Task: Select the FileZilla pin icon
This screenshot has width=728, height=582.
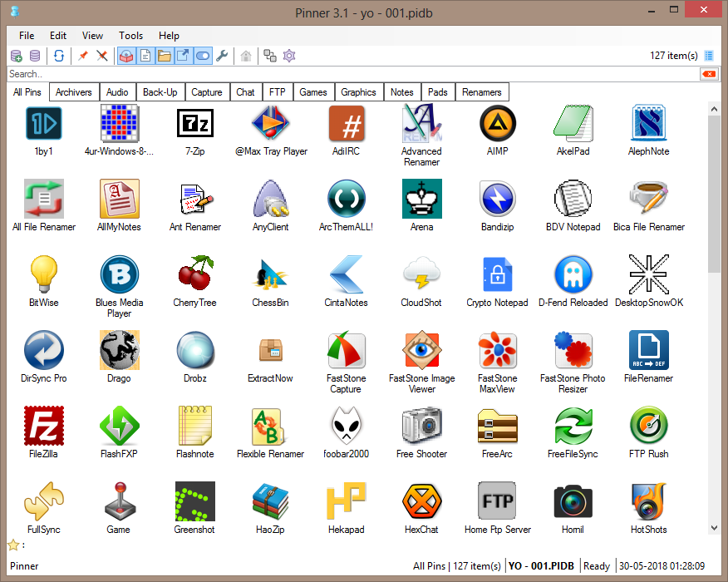Action: [44, 426]
